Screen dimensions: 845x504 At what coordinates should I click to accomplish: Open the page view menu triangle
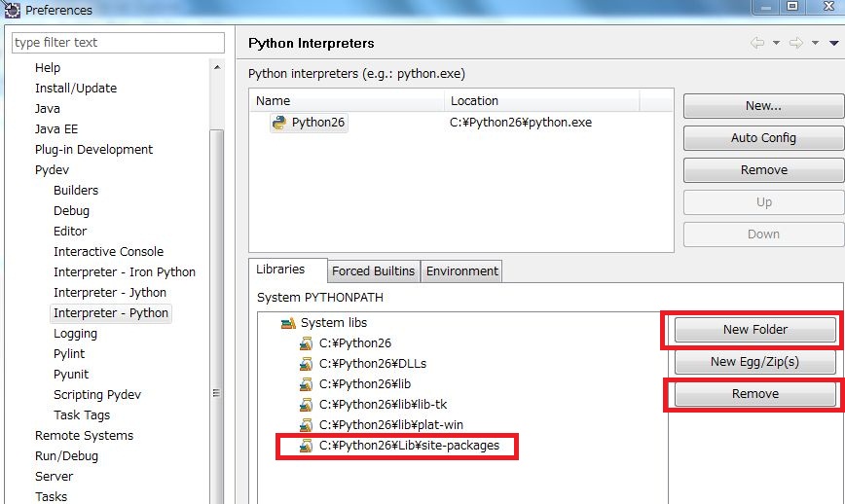point(834,43)
